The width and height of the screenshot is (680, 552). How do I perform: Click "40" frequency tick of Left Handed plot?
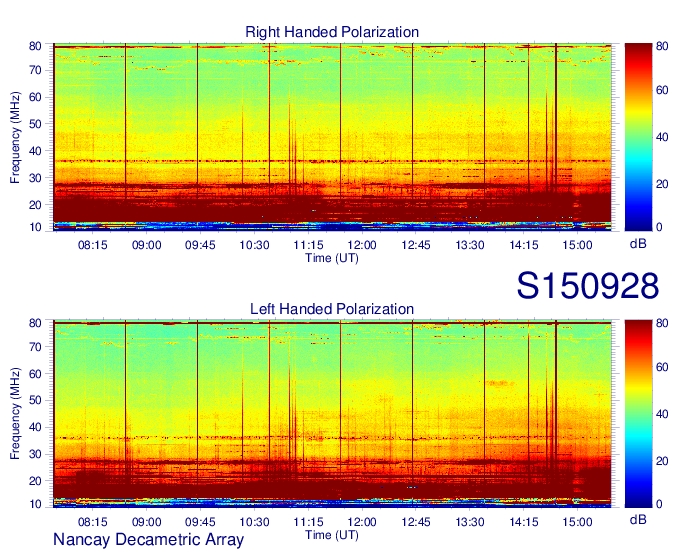tap(35, 427)
